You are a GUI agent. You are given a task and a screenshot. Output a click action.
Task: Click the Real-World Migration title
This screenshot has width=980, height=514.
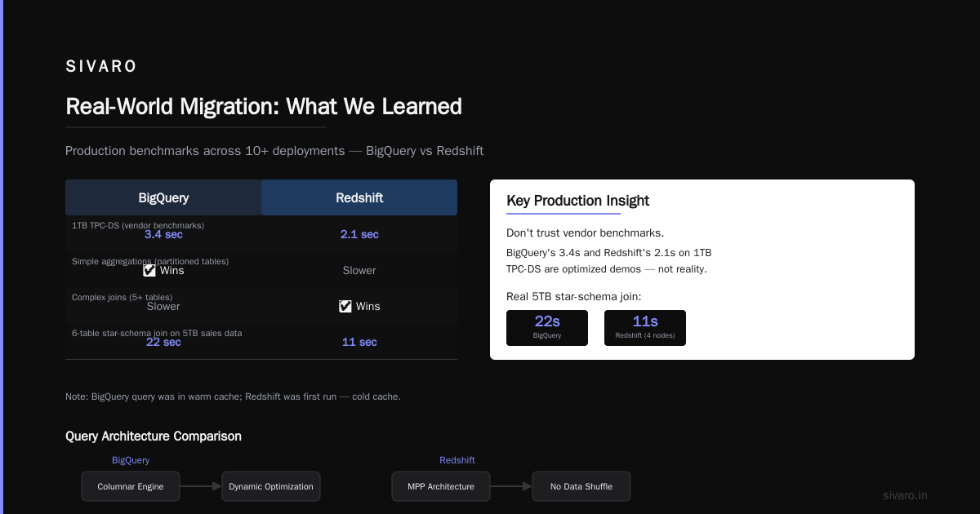point(264,106)
